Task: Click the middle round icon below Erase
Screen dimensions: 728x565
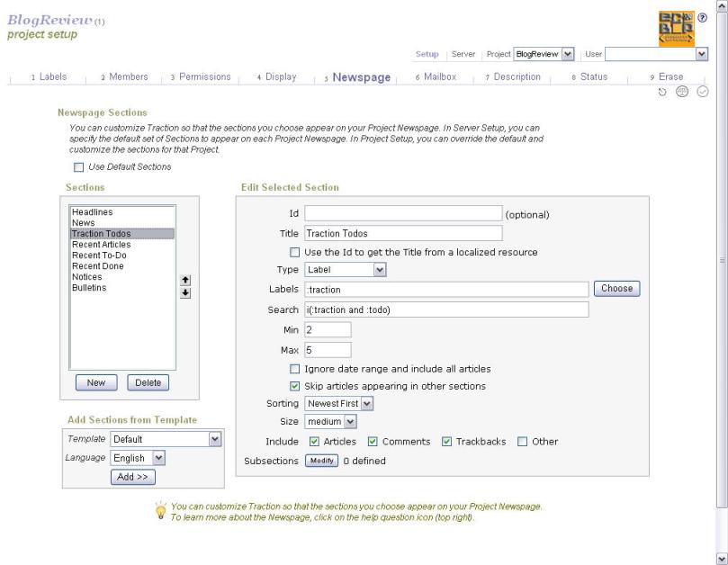Action: tap(683, 93)
